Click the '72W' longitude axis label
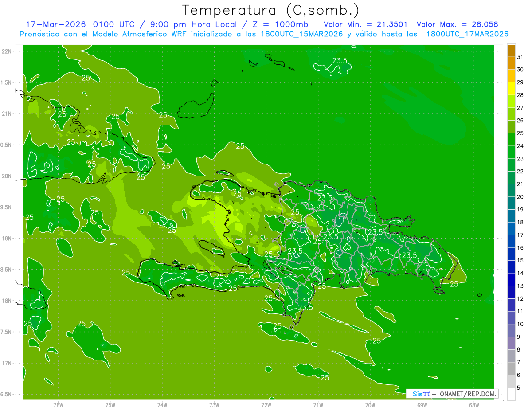532x411 pixels. point(266,404)
